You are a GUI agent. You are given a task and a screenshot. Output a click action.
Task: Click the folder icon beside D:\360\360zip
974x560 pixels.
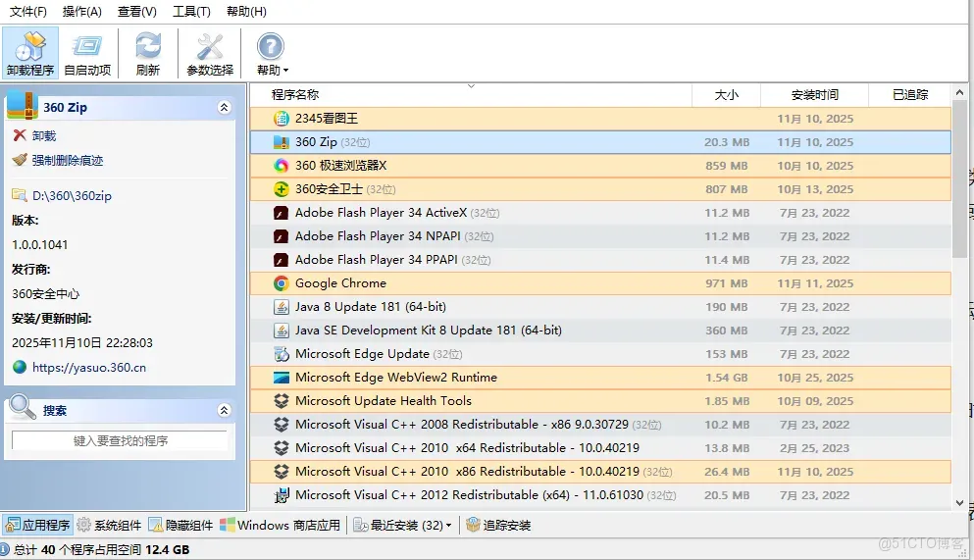click(20, 195)
